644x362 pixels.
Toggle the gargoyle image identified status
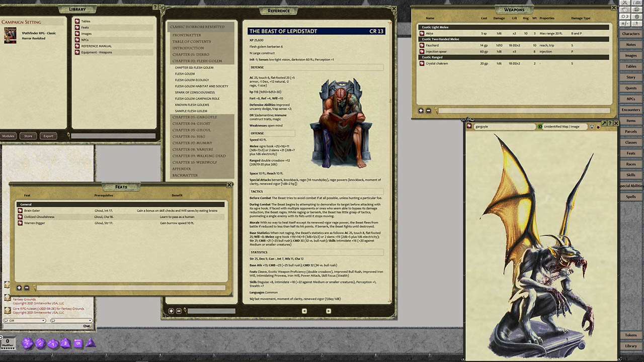pyautogui.click(x=540, y=127)
